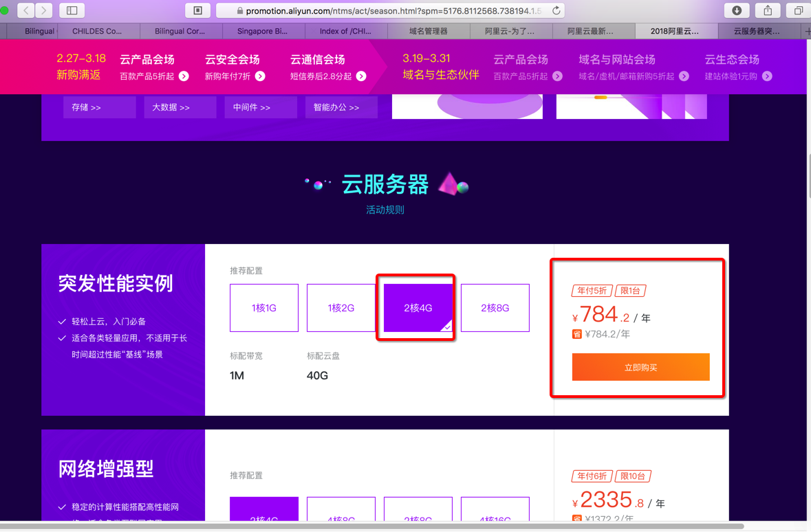This screenshot has height=532, width=811.
Task: Open the Reader view icon
Action: coord(197,10)
